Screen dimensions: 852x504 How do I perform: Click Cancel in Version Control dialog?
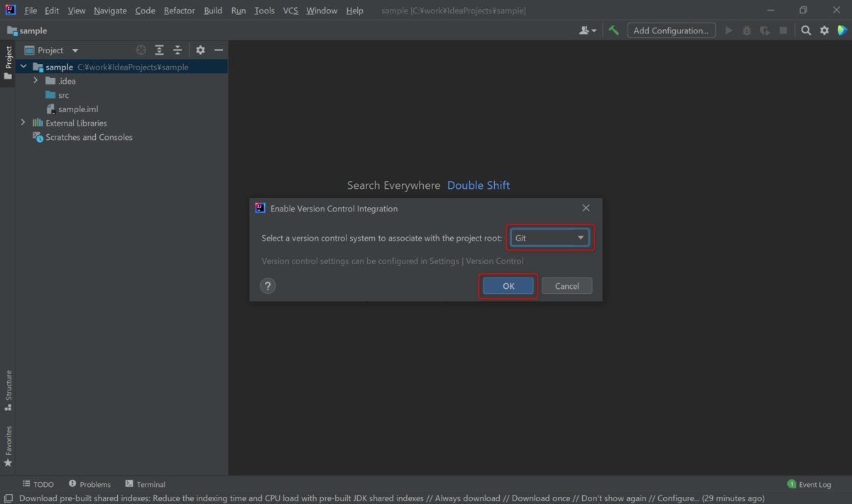click(567, 286)
